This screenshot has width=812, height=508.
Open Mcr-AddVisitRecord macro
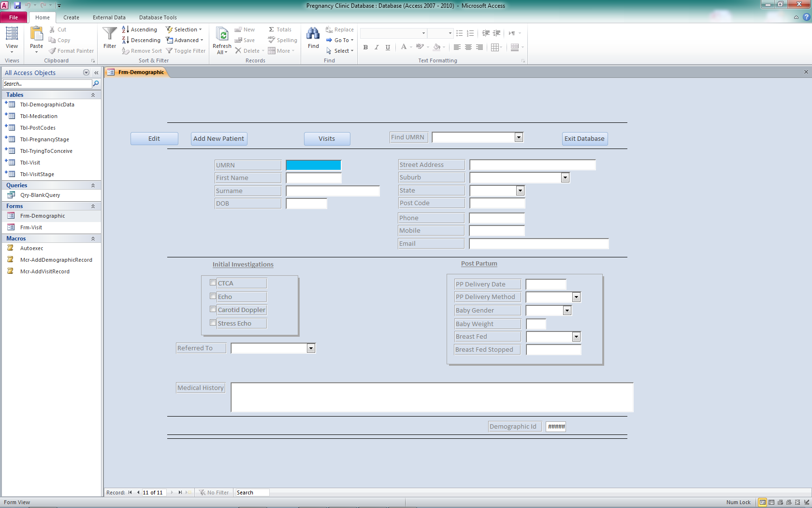click(x=45, y=271)
